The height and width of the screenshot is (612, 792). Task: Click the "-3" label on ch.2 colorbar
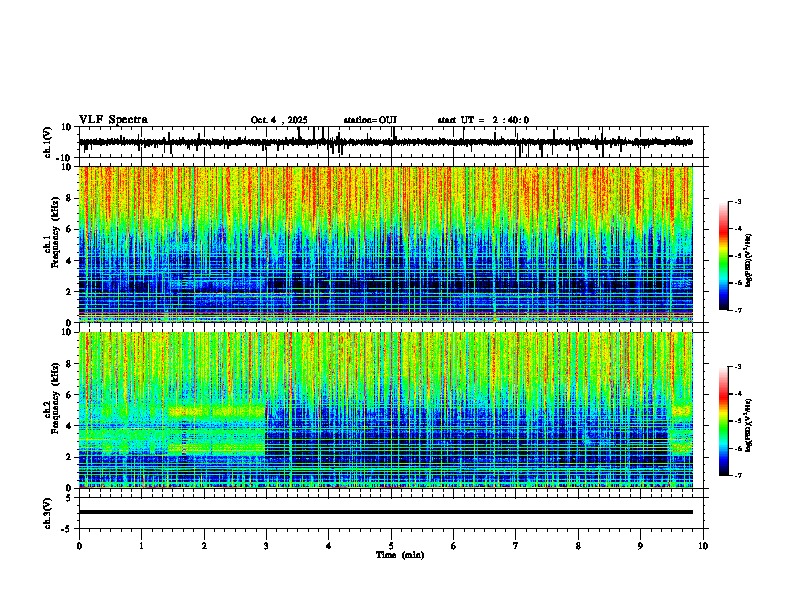coord(737,367)
